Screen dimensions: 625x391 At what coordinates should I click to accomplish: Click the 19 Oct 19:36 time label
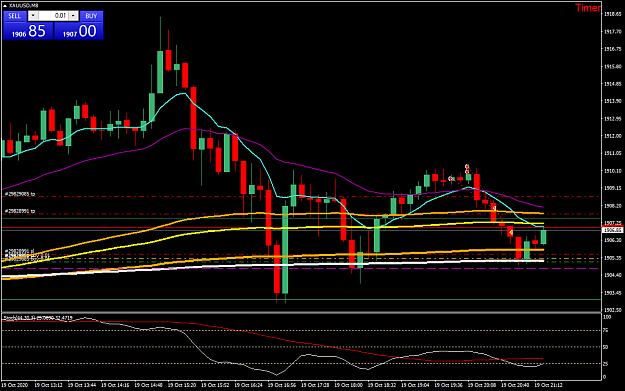coord(448,385)
